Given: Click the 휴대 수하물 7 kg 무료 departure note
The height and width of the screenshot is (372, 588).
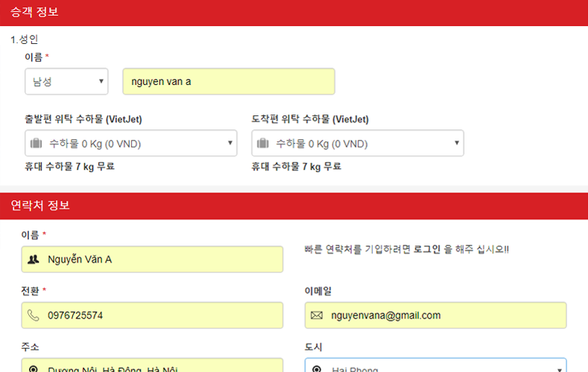Looking at the screenshot, I should (70, 167).
